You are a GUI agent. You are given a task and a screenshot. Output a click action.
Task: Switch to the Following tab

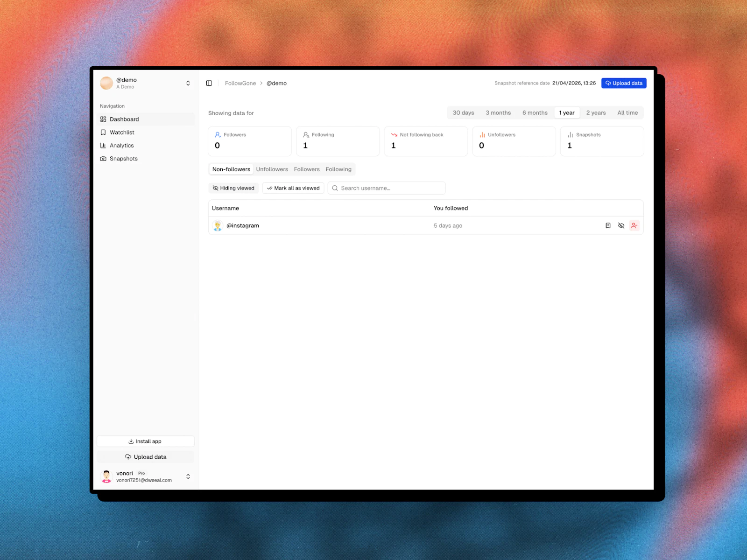(338, 169)
